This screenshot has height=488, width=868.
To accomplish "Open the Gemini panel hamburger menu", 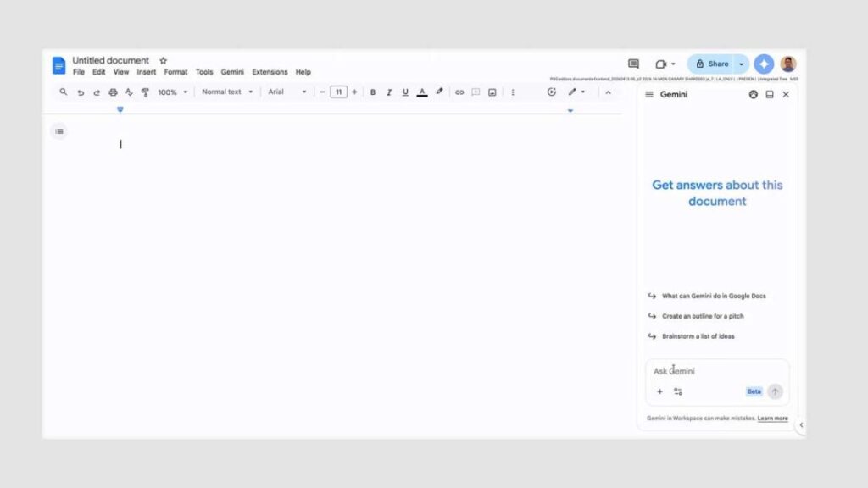I will pyautogui.click(x=648, y=95).
